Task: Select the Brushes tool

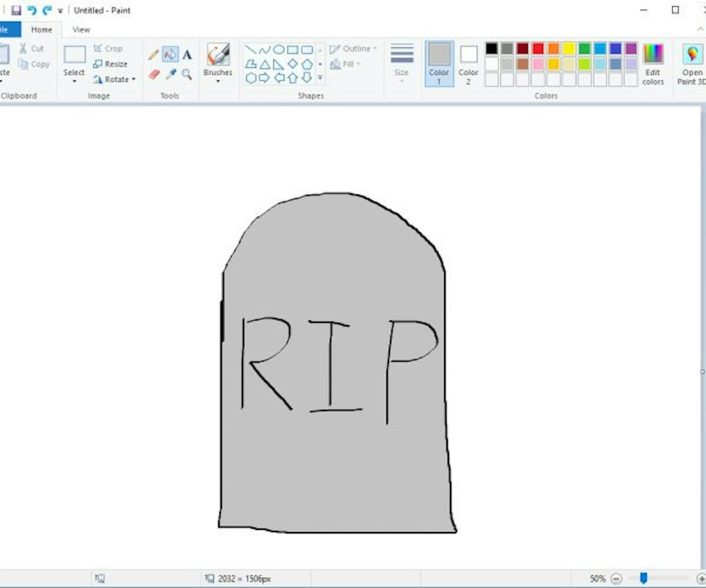Action: click(x=218, y=55)
